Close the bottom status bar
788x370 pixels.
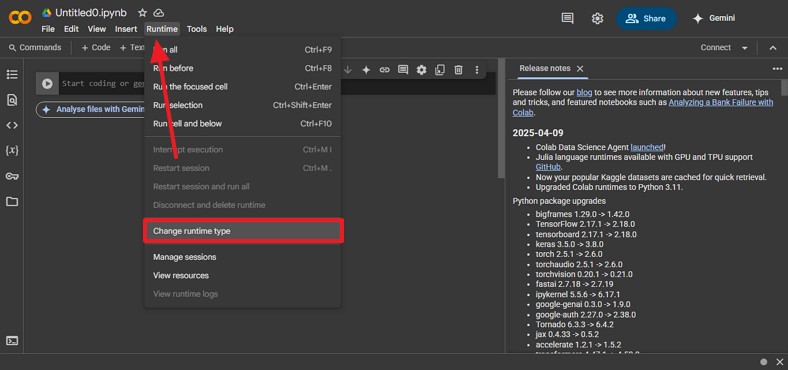pyautogui.click(x=779, y=361)
